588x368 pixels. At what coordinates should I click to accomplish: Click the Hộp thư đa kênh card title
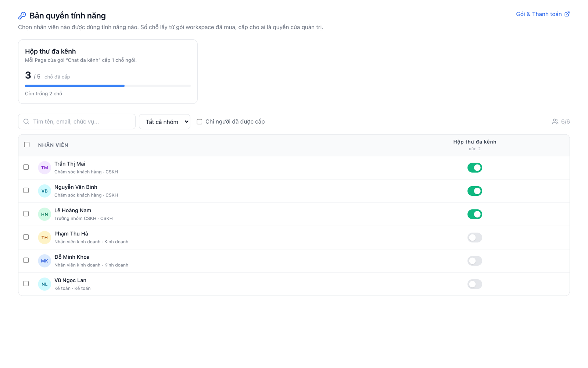pos(50,51)
